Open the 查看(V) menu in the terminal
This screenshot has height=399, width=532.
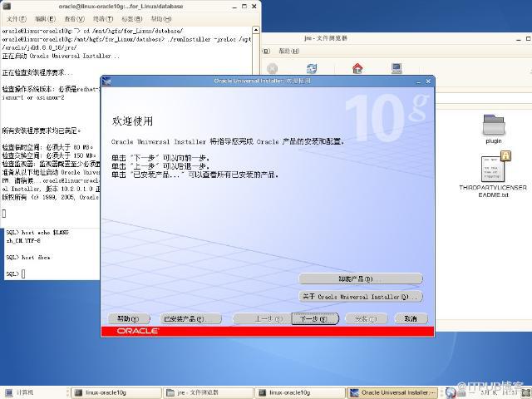74,18
